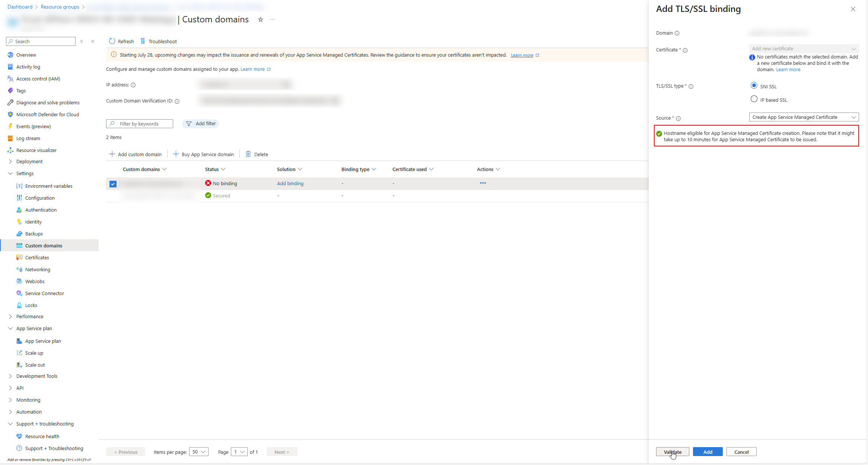Select the SNI SSL radio button
This screenshot has width=868, height=465.
click(754, 86)
